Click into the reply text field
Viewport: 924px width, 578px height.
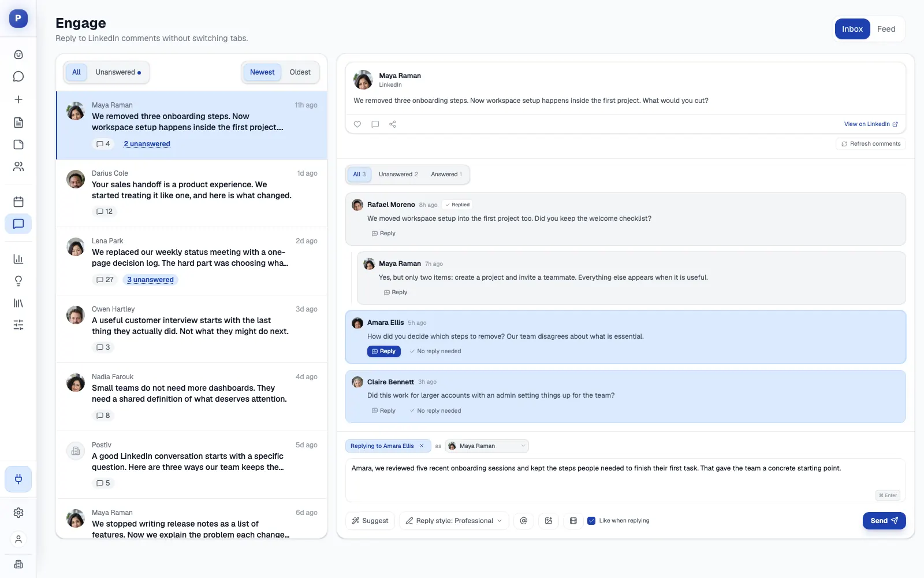625,480
